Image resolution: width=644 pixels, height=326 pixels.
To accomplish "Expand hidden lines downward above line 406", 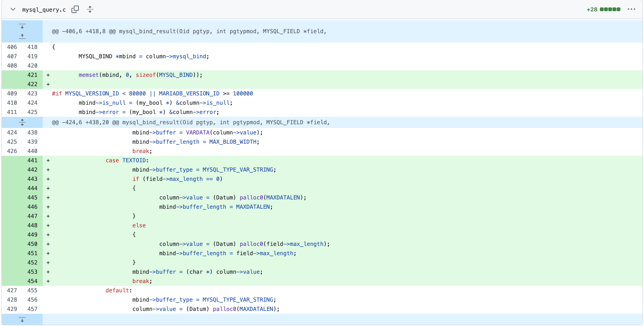I will tap(22, 26).
